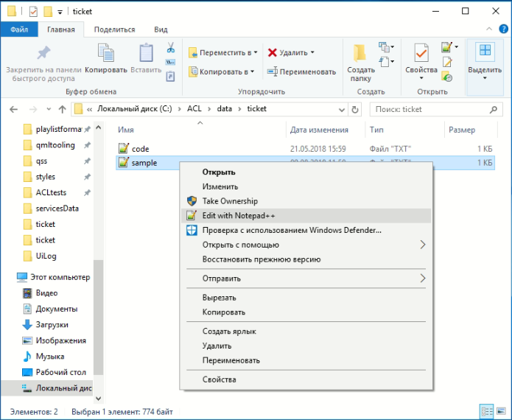Click the Paste clipboard icon
512x420 pixels.
point(146,60)
